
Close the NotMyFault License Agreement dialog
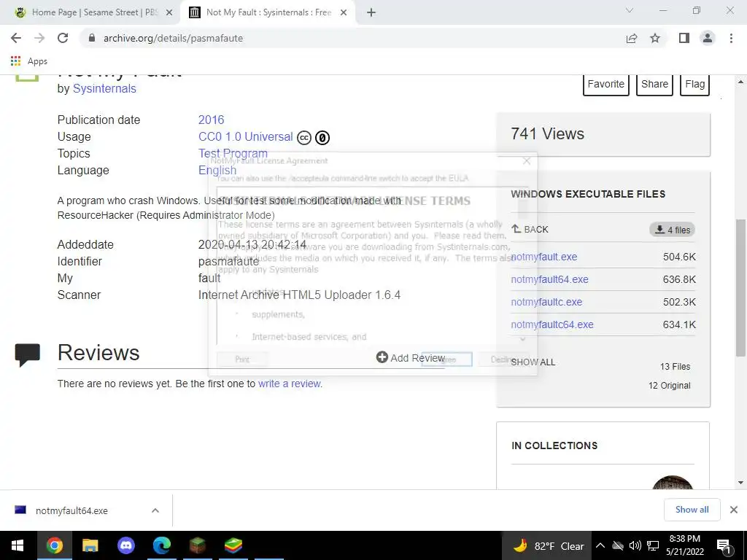(x=527, y=161)
